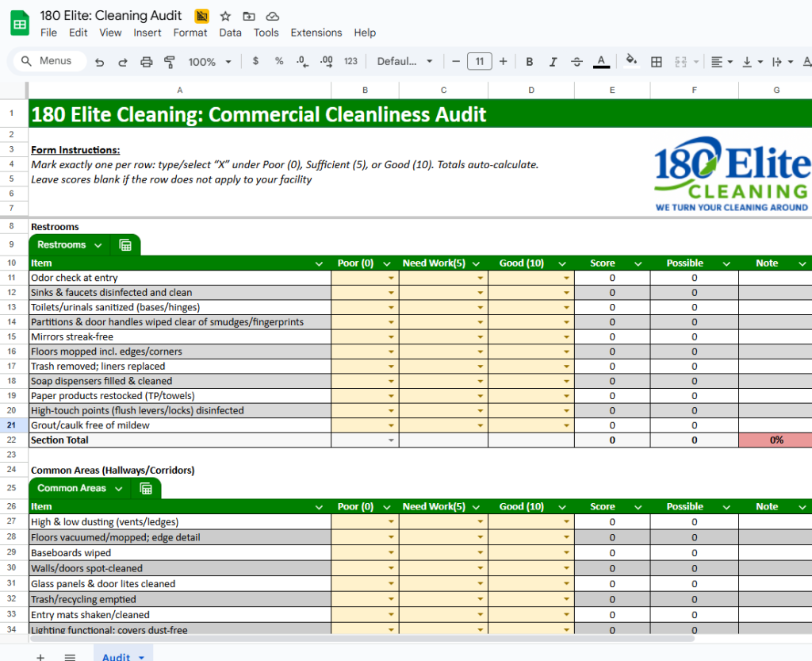
Task: Open the borders tool
Action: pos(657,62)
